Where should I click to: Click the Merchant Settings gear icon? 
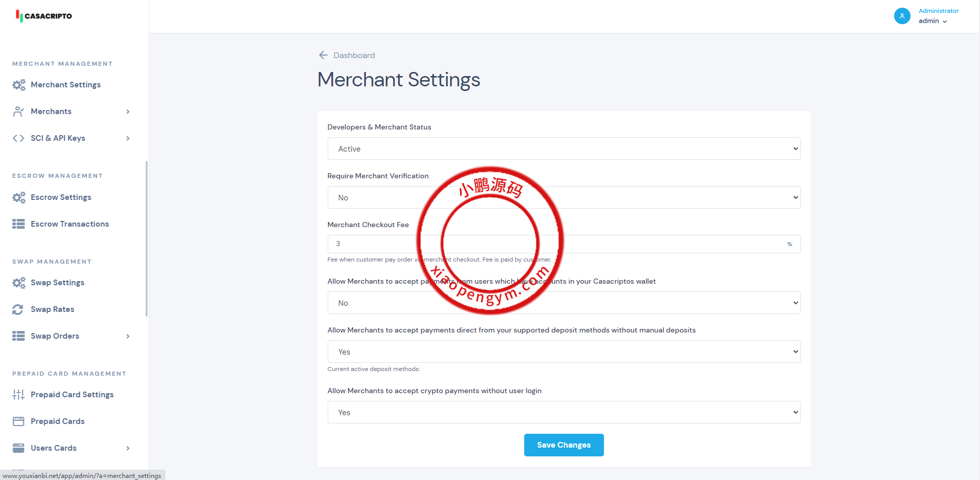[x=19, y=85]
